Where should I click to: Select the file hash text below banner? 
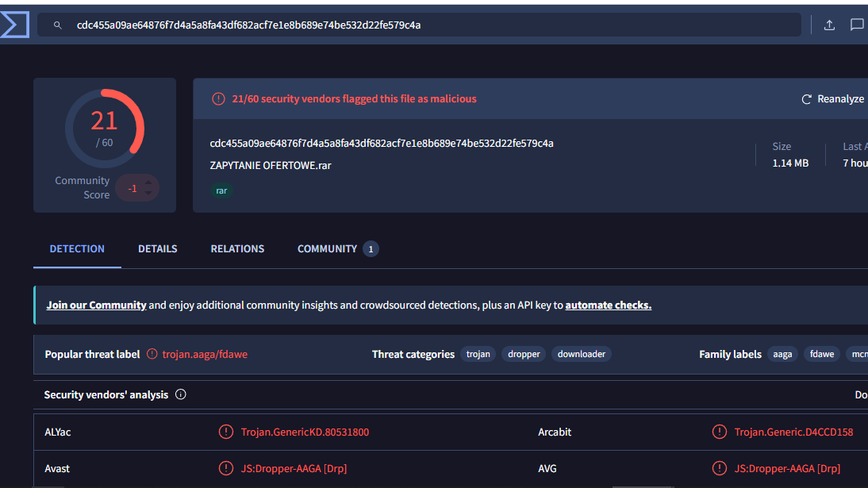point(382,143)
